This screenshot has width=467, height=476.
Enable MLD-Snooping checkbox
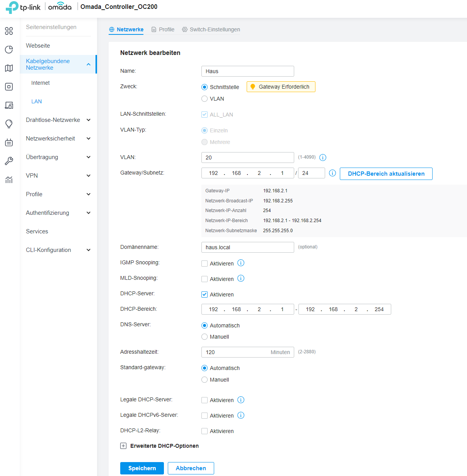tap(205, 279)
